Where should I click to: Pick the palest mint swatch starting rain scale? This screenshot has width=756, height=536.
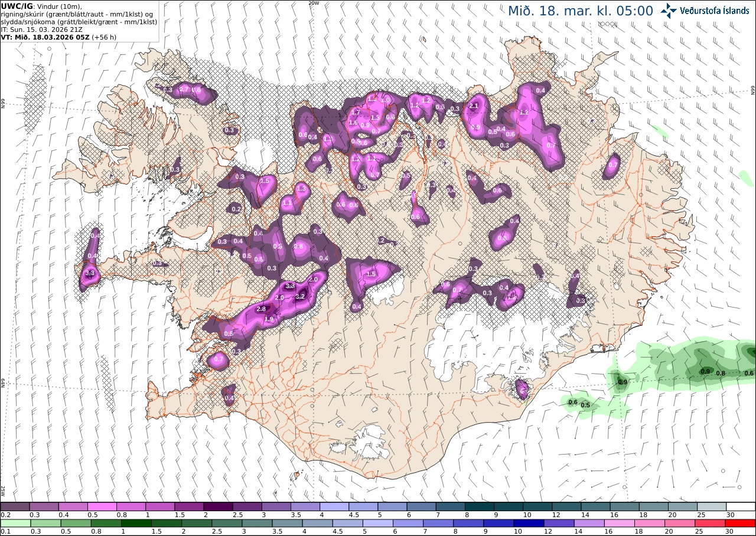click(15, 523)
